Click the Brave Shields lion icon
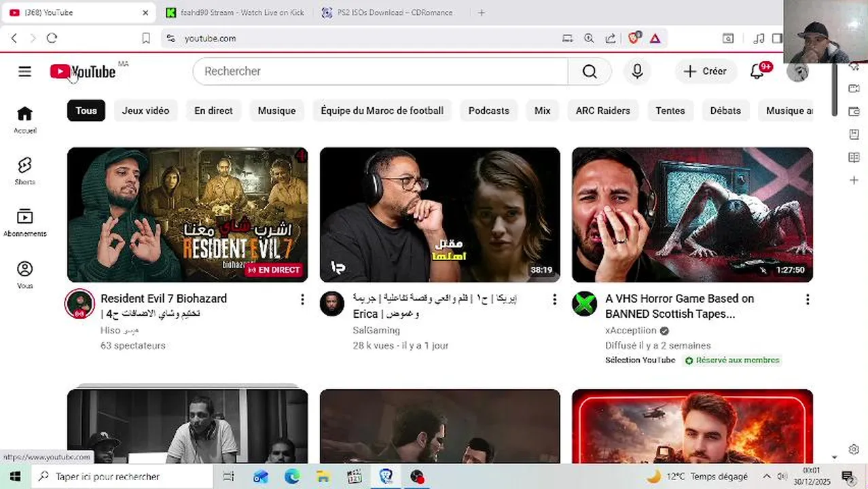Screen dimensions: 868x489 [634, 38]
